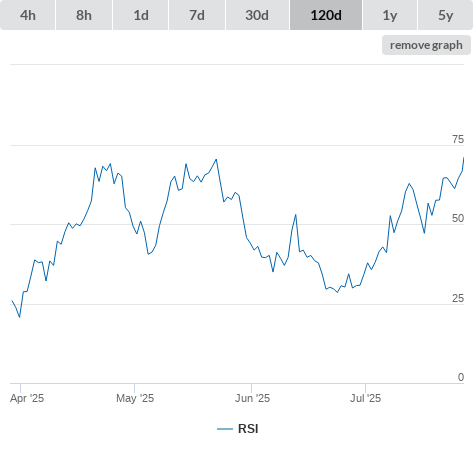Click the 25 y-axis value
Viewport: 474px width, 455px height.
(x=458, y=298)
